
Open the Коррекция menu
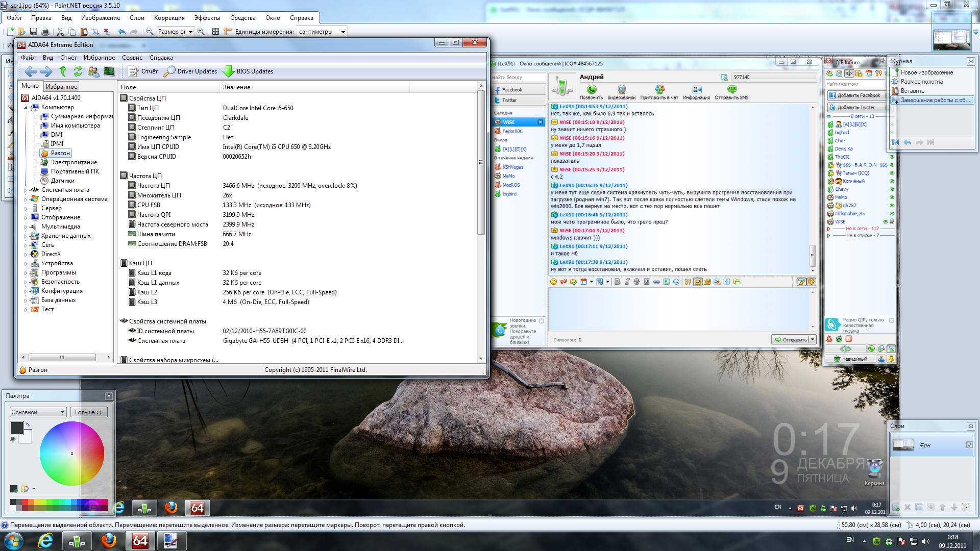(x=169, y=18)
